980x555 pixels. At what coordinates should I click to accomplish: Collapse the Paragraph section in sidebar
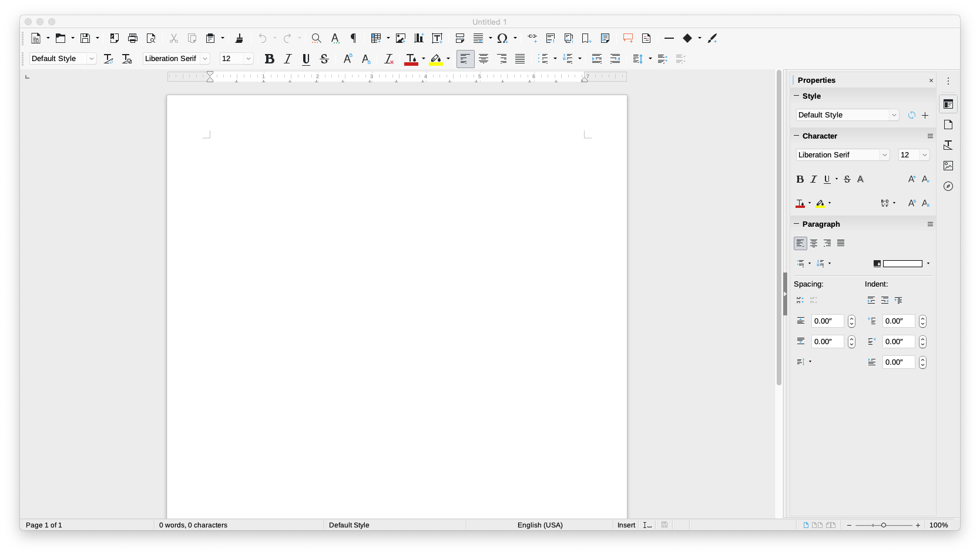point(797,224)
